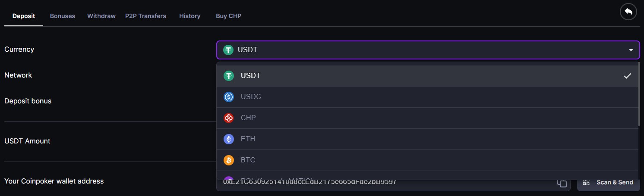
Task: Click the back arrow icon
Action: (628, 12)
